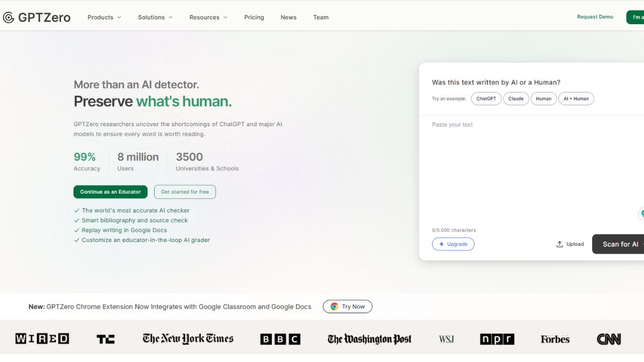Click the Request Demo link
The width and height of the screenshot is (644, 362).
[595, 17]
